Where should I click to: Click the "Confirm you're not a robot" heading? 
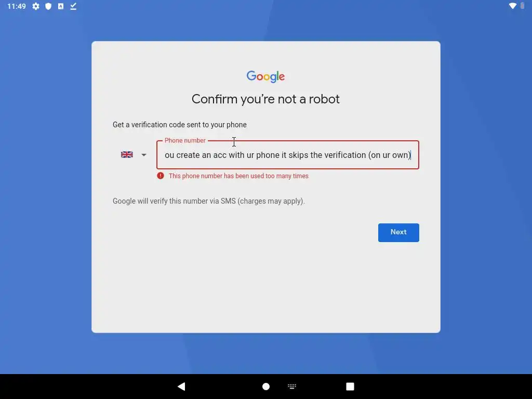(x=265, y=99)
